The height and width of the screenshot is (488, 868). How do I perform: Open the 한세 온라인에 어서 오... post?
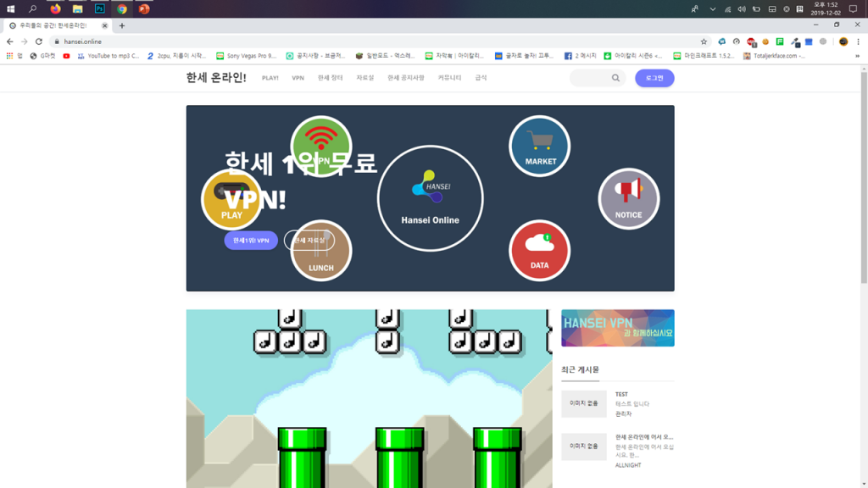coord(644,437)
